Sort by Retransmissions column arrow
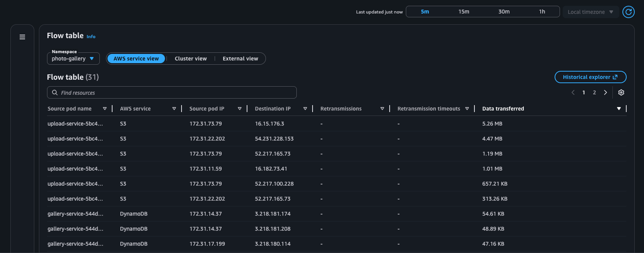Screen dimensions: 644x253 (x=382, y=109)
